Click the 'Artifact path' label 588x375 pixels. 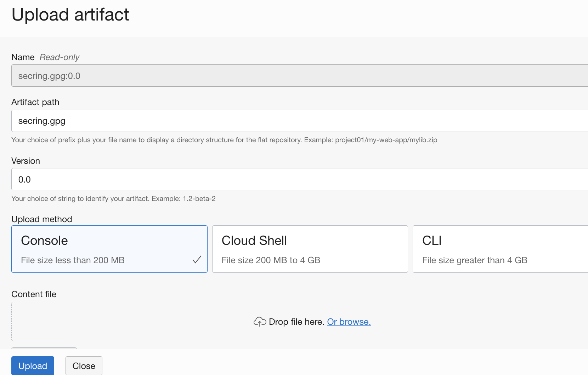pos(35,102)
